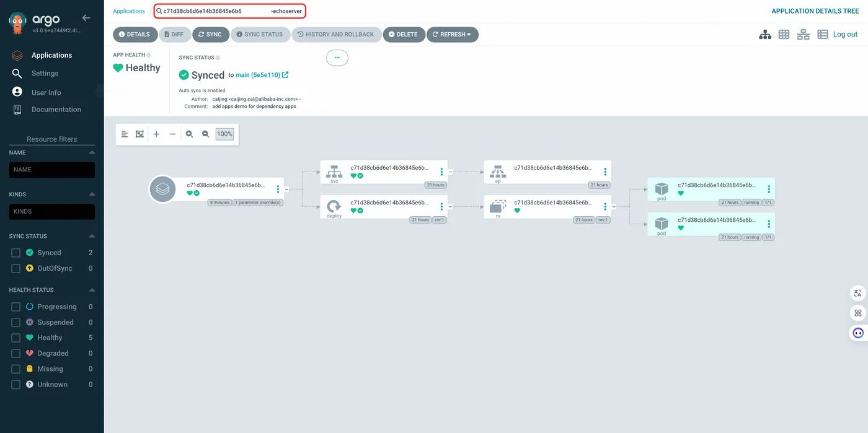The image size is (868, 433).
Task: Open Settings in the sidebar
Action: pos(45,73)
